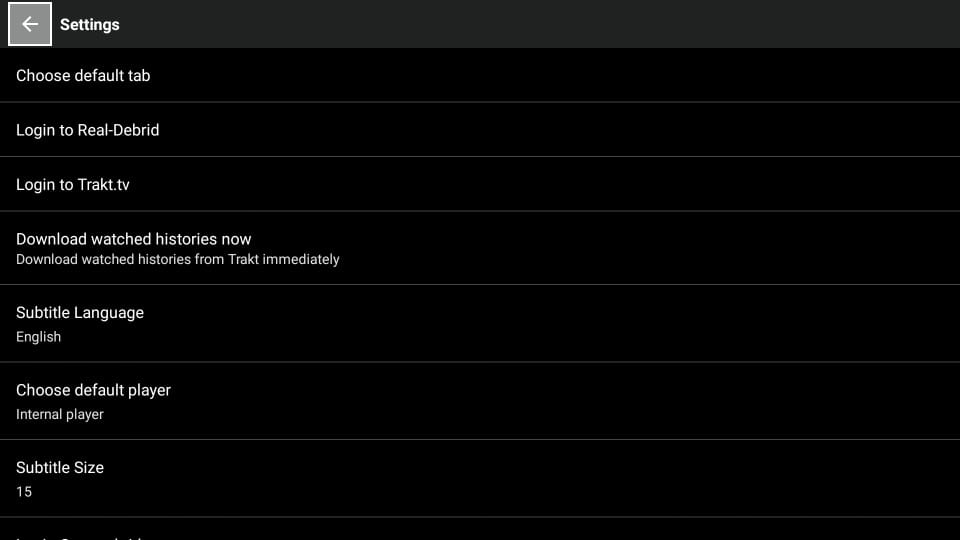Open the Subtitle Language option

pyautogui.click(x=480, y=323)
